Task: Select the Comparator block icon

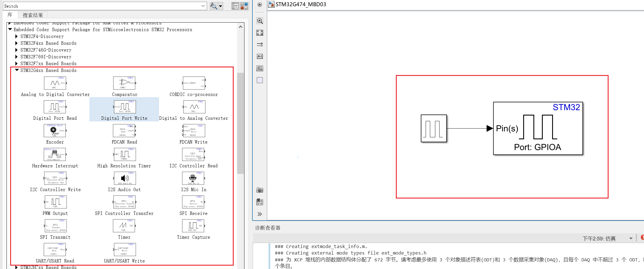Action: pyautogui.click(x=124, y=83)
